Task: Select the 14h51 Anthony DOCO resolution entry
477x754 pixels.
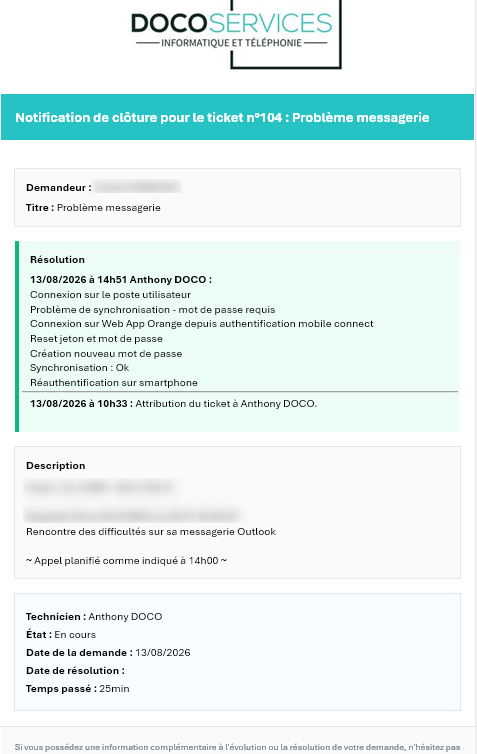Action: (121, 279)
